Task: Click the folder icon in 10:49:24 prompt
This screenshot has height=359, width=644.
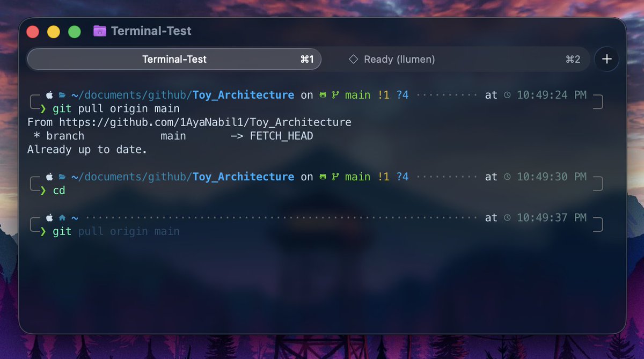Action: tap(62, 95)
